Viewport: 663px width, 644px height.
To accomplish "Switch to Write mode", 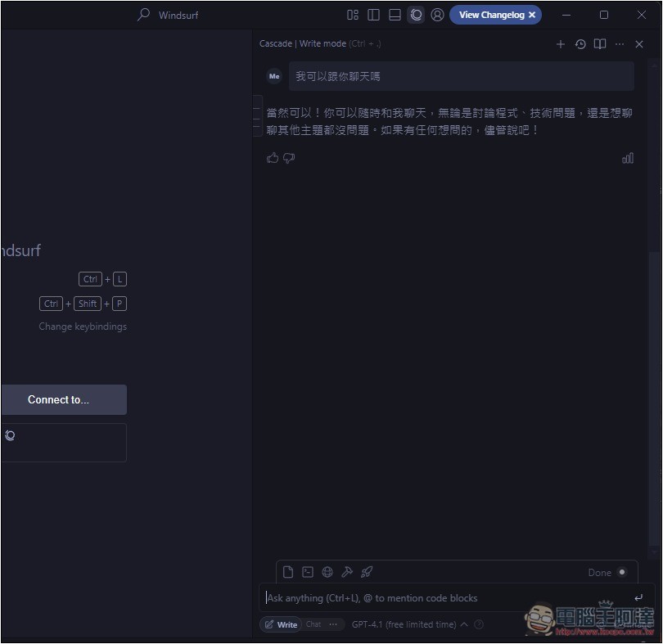I will tap(281, 624).
